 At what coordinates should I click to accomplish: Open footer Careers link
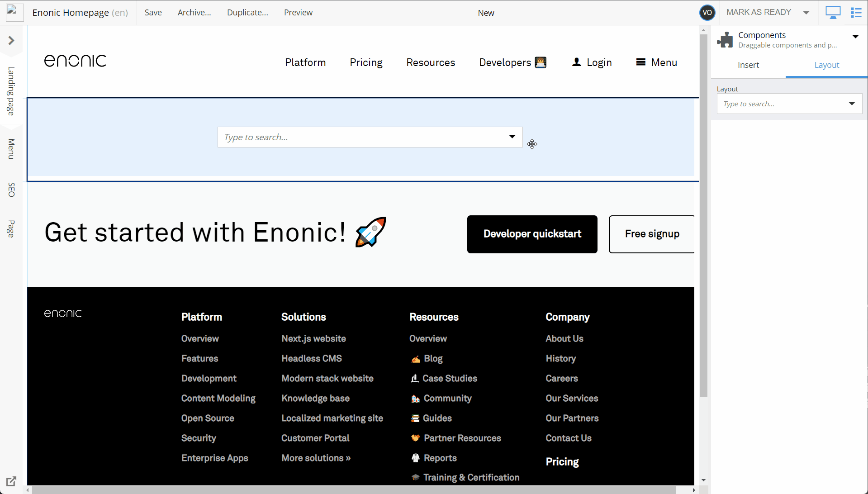point(561,378)
